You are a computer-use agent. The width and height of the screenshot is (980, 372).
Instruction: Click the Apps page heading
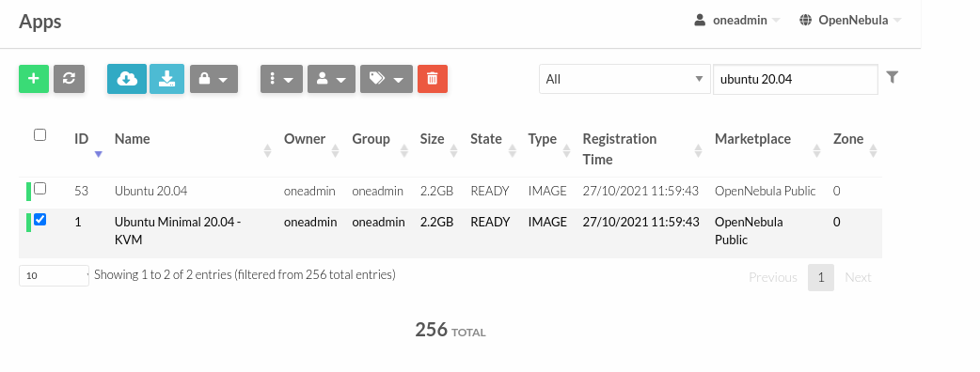tap(40, 22)
